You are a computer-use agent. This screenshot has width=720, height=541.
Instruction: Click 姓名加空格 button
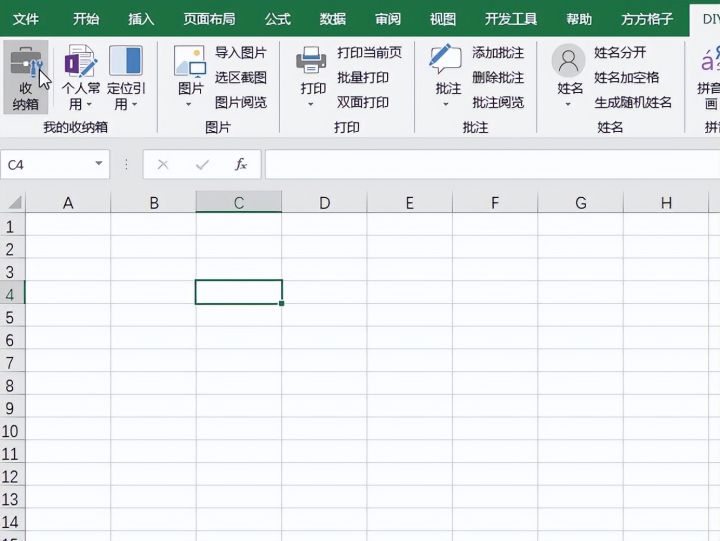(x=626, y=77)
